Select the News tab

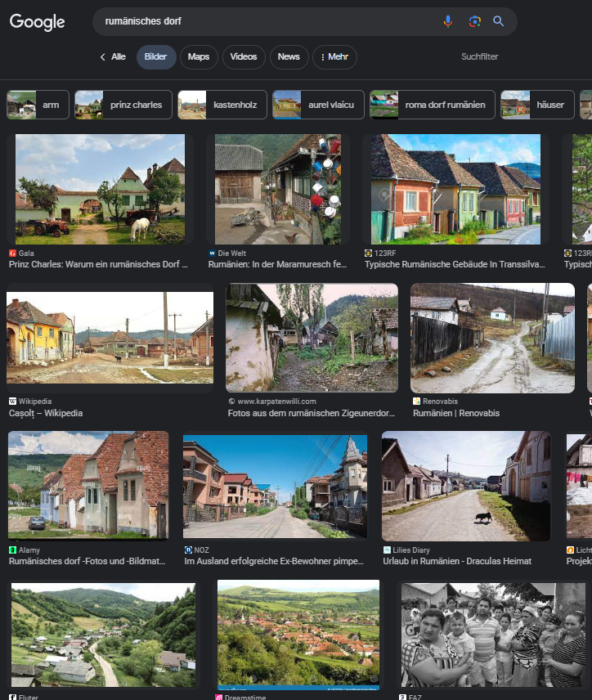point(289,57)
